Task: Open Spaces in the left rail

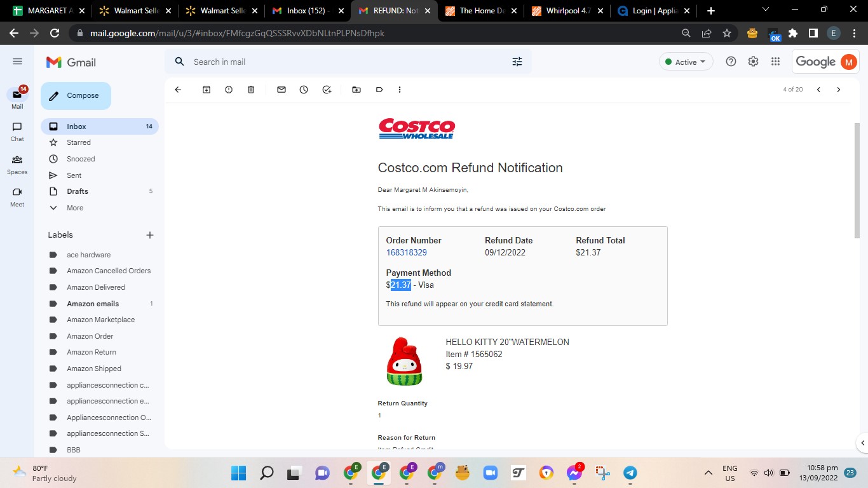Action: point(17,165)
